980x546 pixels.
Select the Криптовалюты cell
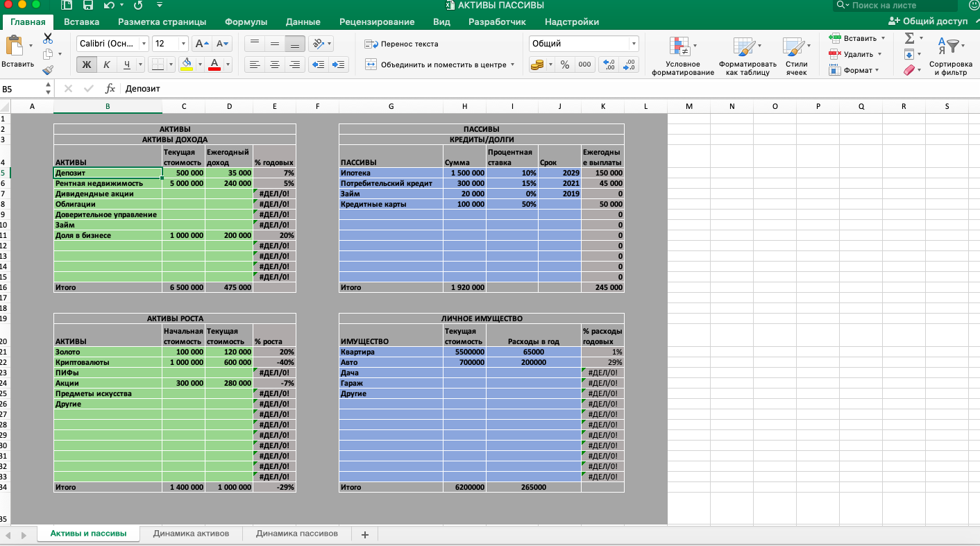pyautogui.click(x=108, y=362)
